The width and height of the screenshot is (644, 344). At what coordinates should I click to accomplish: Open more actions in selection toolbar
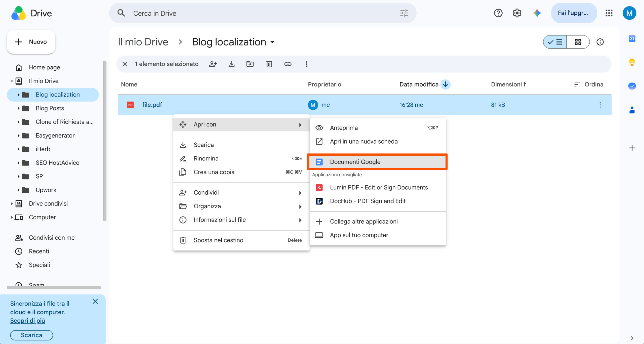pyautogui.click(x=306, y=64)
